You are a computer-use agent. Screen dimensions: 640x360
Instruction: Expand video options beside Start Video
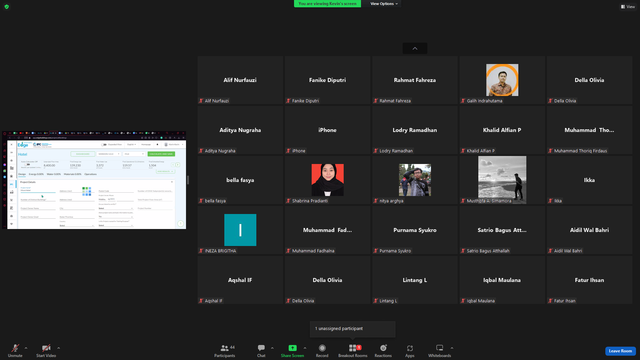59,348
